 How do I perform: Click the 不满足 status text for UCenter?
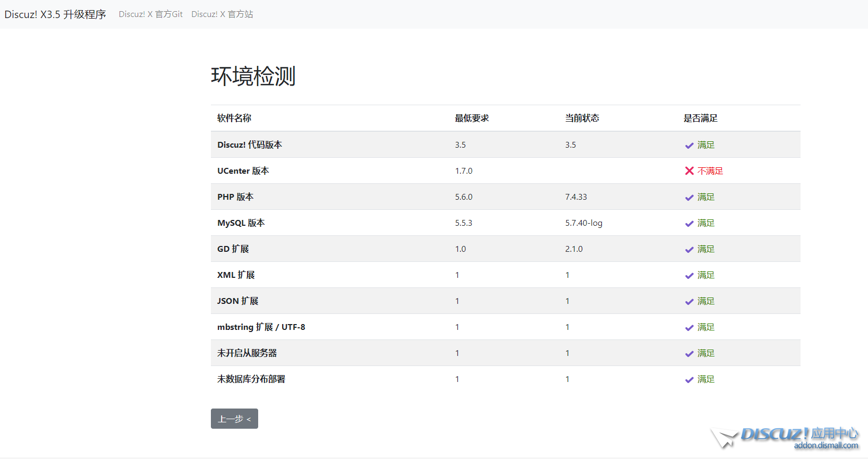(710, 171)
